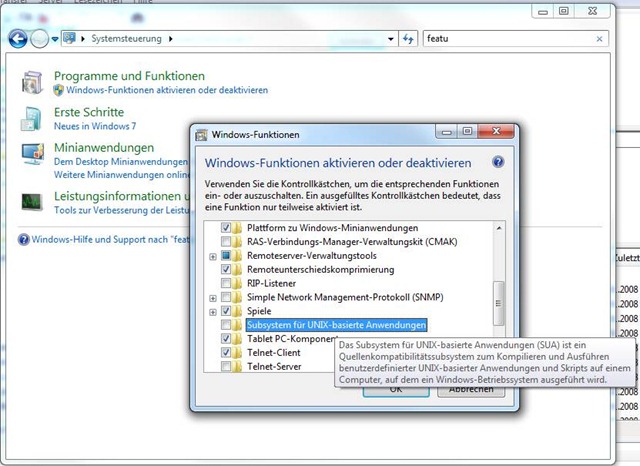The width and height of the screenshot is (640, 466).
Task: Click Tools zur Verbesserung der Leistung link
Action: tap(122, 210)
